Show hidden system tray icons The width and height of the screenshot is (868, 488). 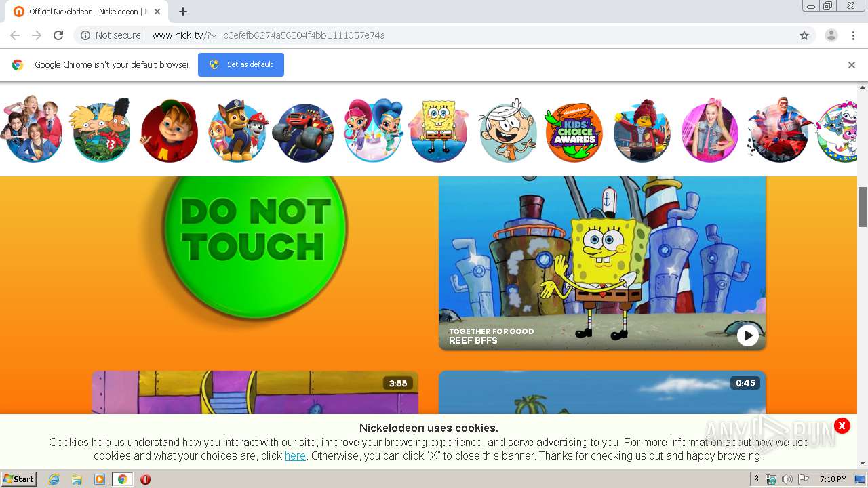756,479
